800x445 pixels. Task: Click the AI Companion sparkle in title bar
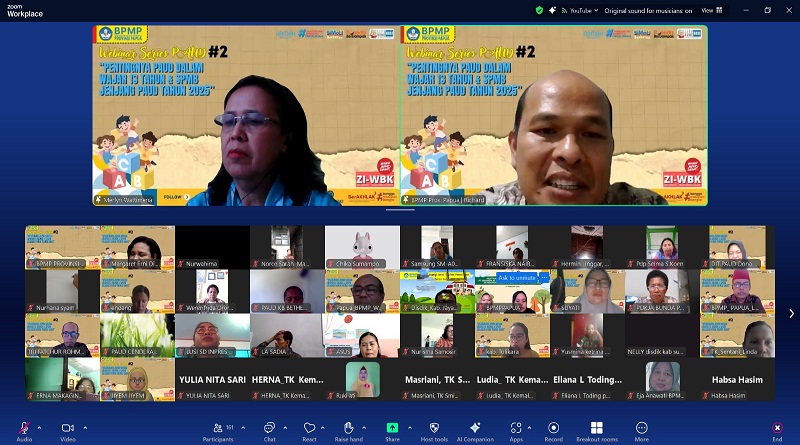click(552, 10)
